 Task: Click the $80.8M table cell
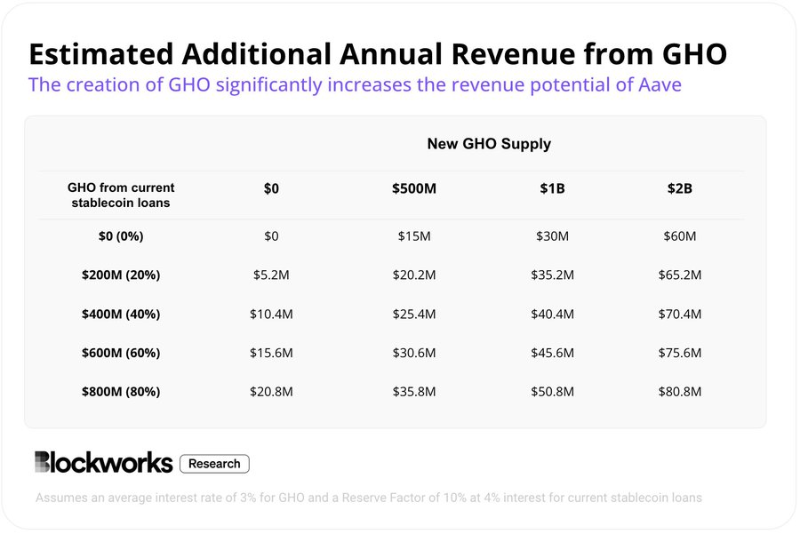coord(679,392)
